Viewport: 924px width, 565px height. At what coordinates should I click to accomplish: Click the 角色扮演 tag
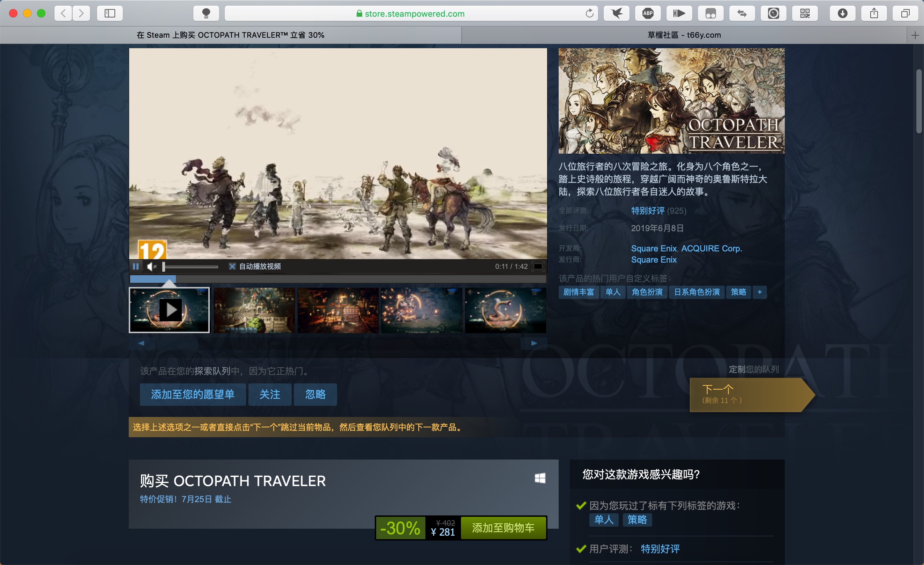click(647, 292)
